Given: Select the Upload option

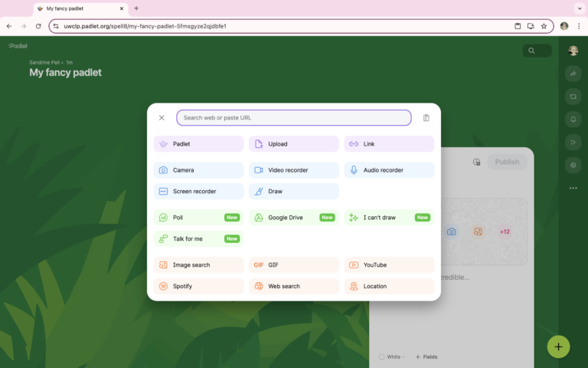Looking at the screenshot, I should click(293, 144).
